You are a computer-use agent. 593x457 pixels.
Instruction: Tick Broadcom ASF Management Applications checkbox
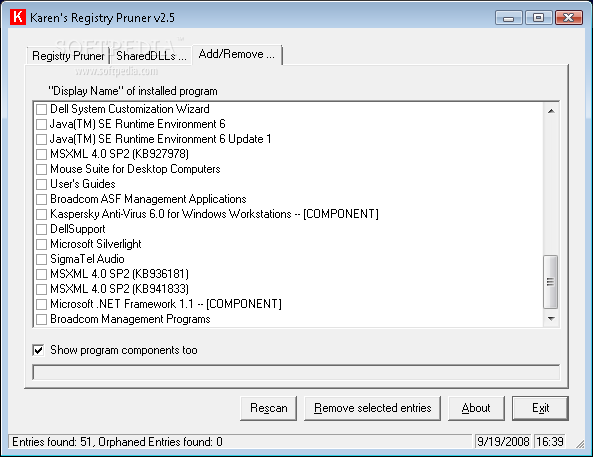(x=41, y=199)
